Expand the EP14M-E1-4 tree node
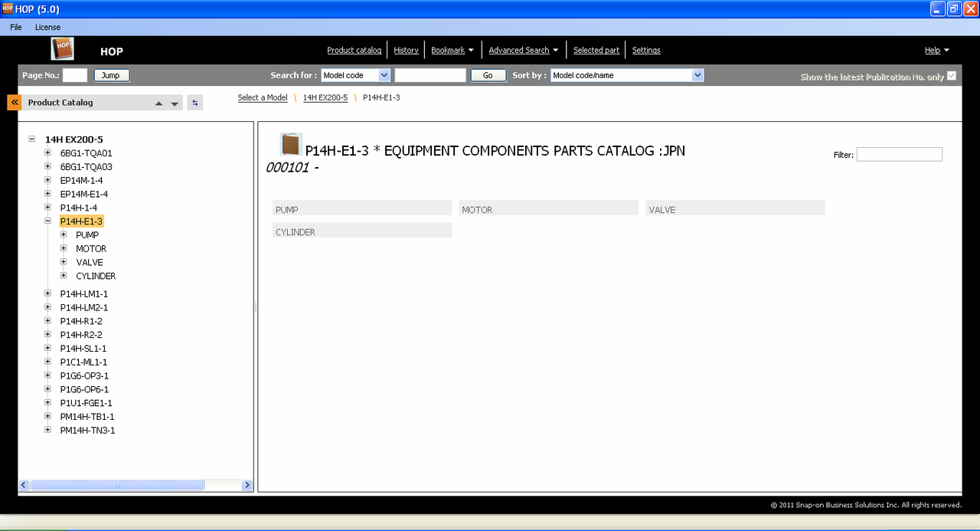 (47, 194)
